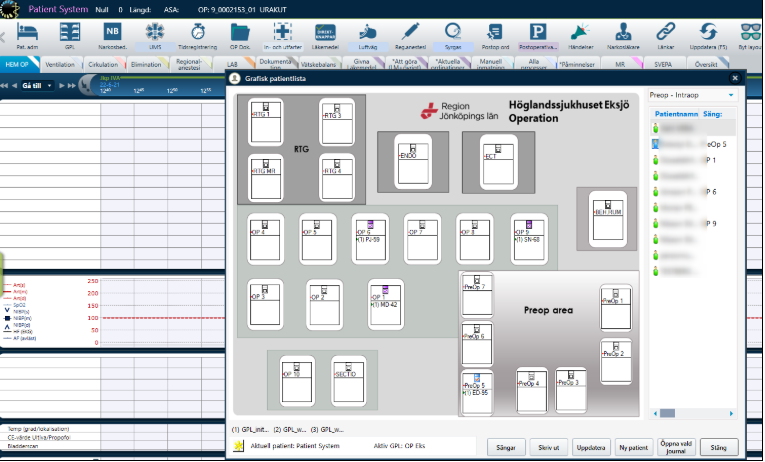Click the Narkosläkare toolbar icon
Screen dimensions: 765x462
click(624, 35)
